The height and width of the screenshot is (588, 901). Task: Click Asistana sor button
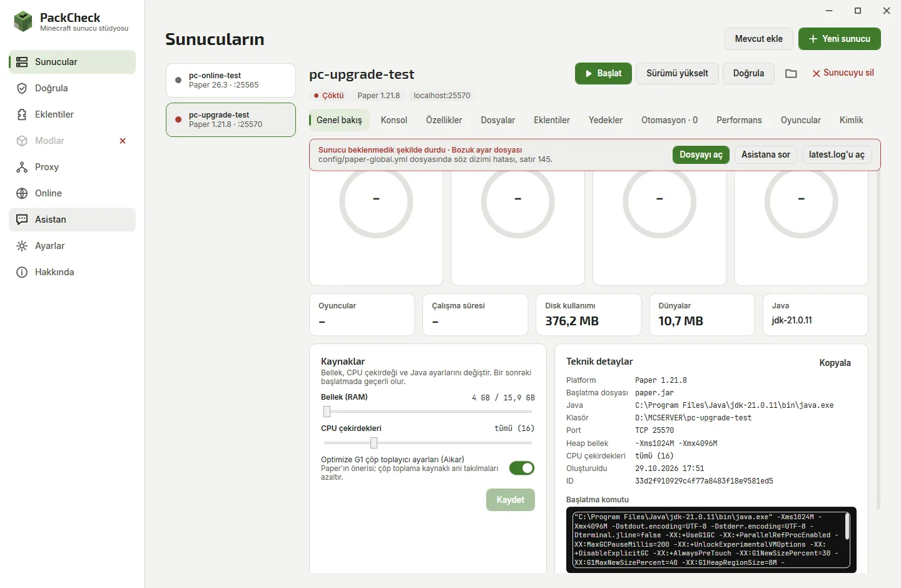(x=765, y=155)
